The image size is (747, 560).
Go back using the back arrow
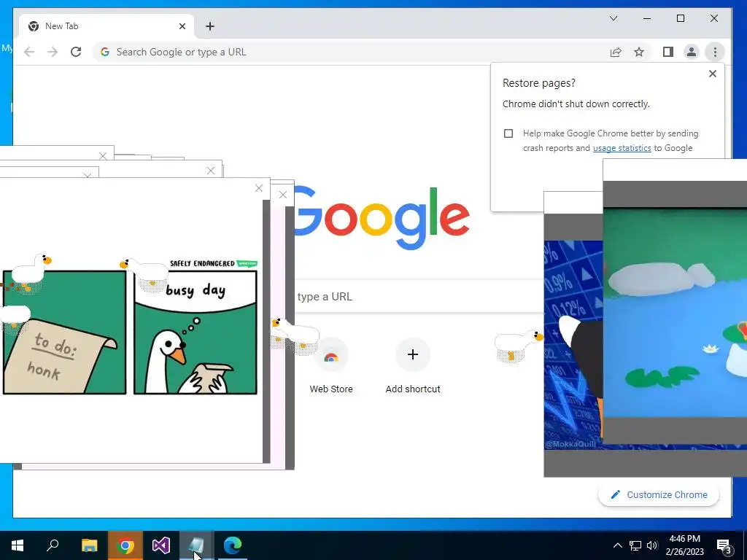pos(29,52)
